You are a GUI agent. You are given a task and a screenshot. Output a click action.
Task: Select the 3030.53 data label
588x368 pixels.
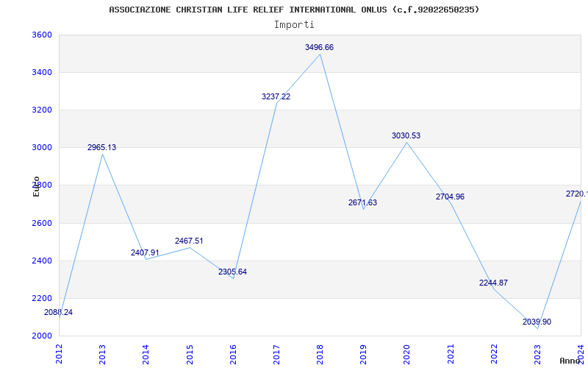coord(406,136)
